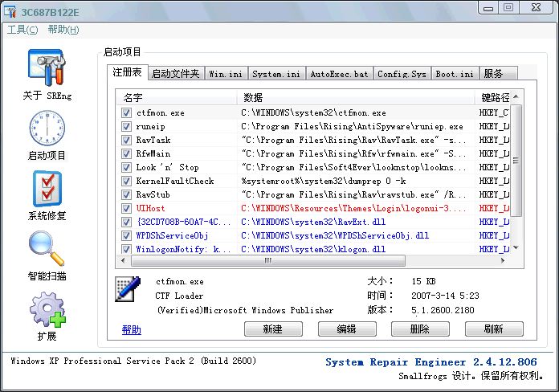This screenshot has height=392, width=559.
Task: Switch to the Win.ini tab
Action: (226, 73)
